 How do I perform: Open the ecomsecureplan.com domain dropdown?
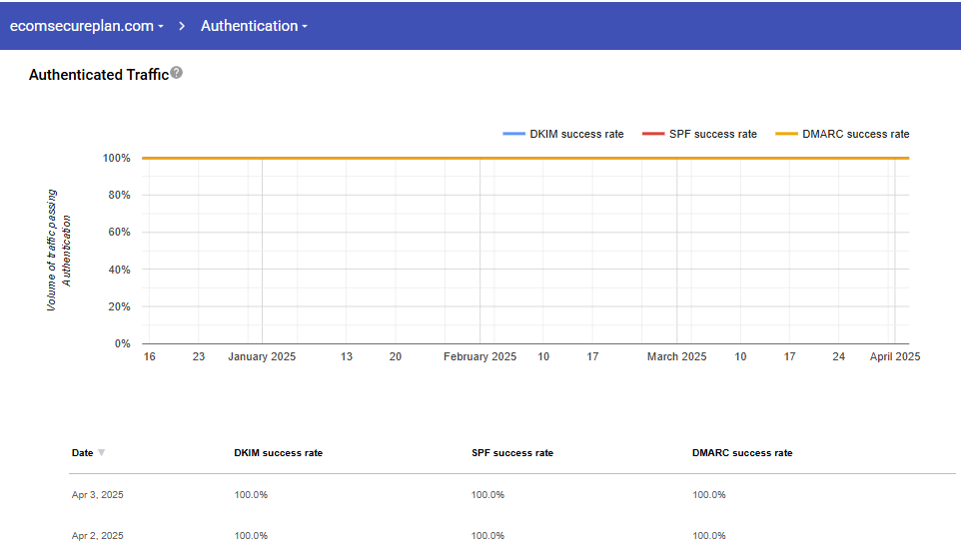[86, 26]
